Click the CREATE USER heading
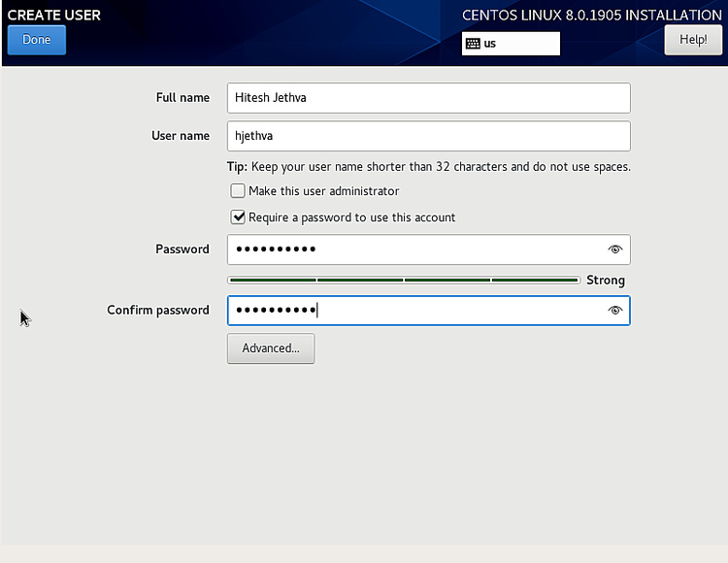Screen dimensions: 728x563 [x=54, y=16]
